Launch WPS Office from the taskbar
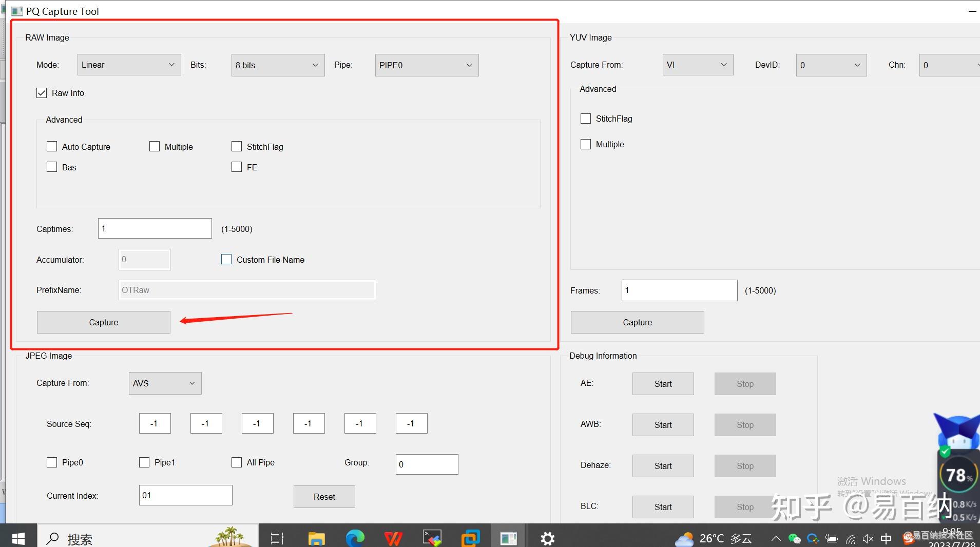Viewport: 980px width, 547px height. [x=393, y=538]
